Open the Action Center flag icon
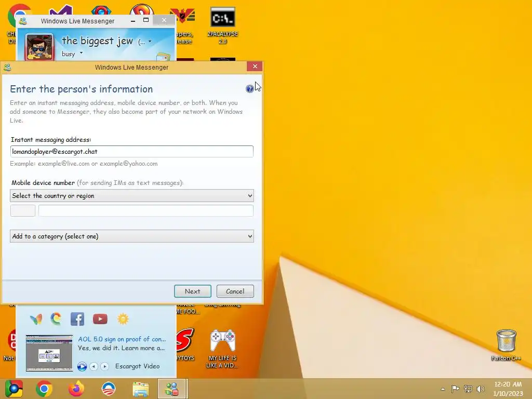 [x=455, y=389]
